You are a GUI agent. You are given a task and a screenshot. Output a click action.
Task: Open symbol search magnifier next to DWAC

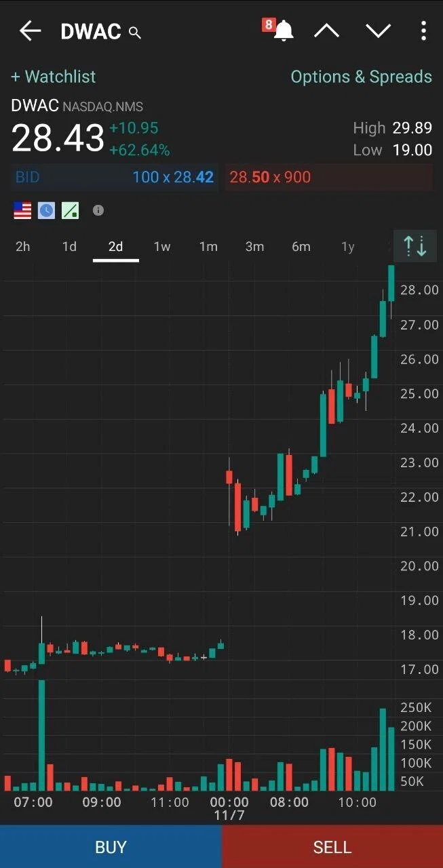(x=135, y=33)
